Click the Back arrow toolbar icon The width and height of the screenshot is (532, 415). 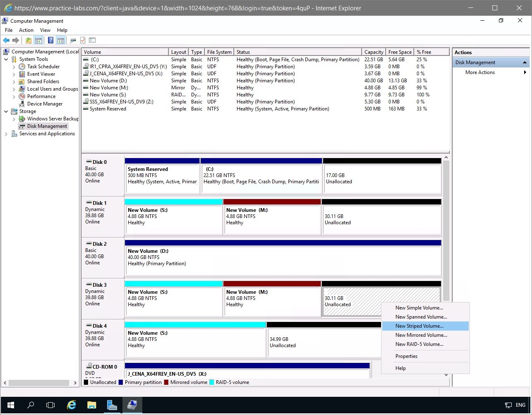(6, 40)
